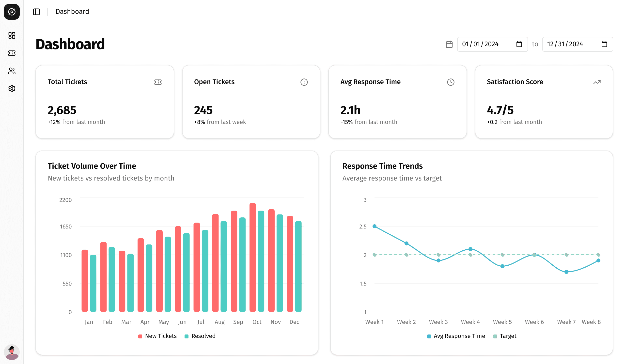Open the calendar icon left of date fields

[449, 44]
